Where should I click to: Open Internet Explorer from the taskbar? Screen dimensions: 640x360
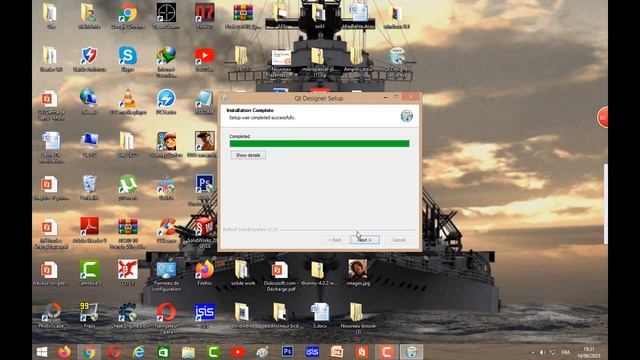(139, 352)
